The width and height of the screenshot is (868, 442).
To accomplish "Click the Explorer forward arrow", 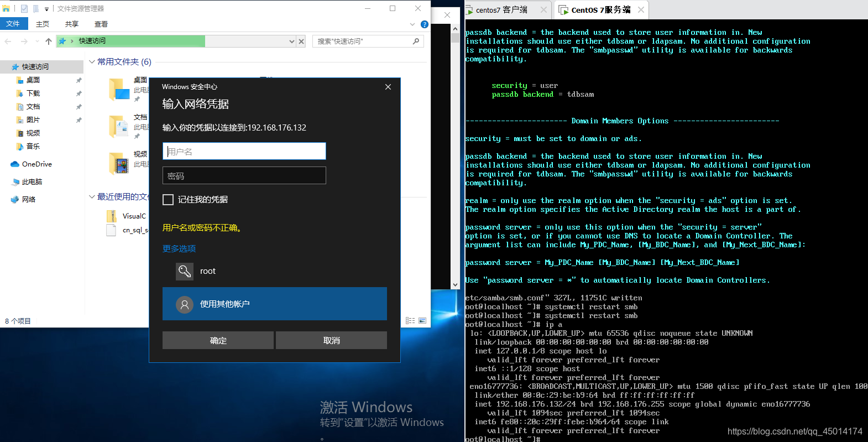I will (x=24, y=41).
